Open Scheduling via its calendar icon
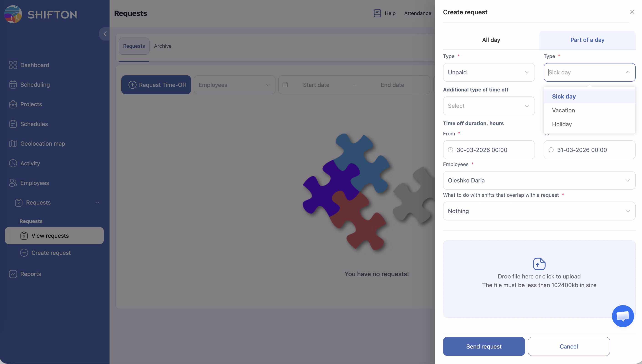 [x=13, y=85]
